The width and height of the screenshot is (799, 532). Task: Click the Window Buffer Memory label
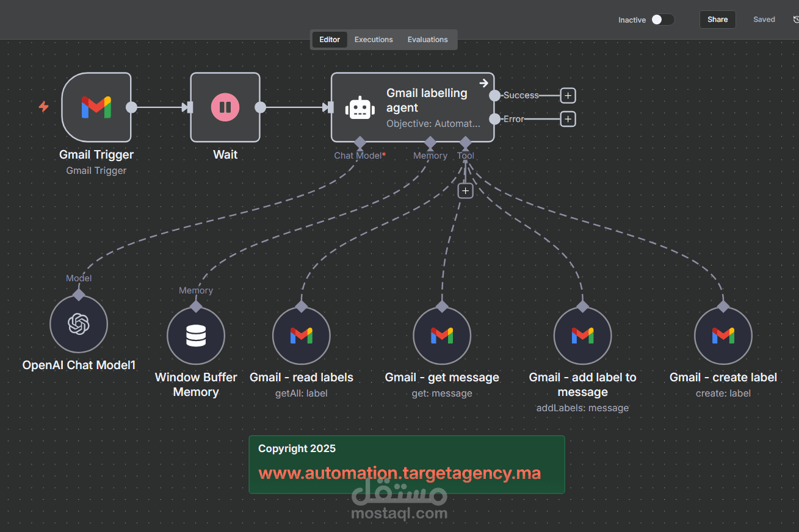(x=196, y=385)
